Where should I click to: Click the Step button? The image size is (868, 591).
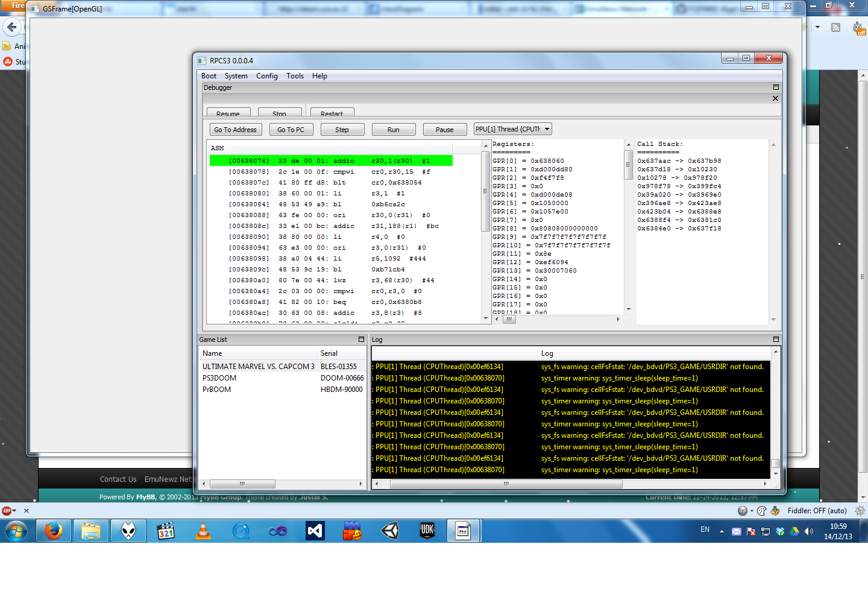[342, 130]
